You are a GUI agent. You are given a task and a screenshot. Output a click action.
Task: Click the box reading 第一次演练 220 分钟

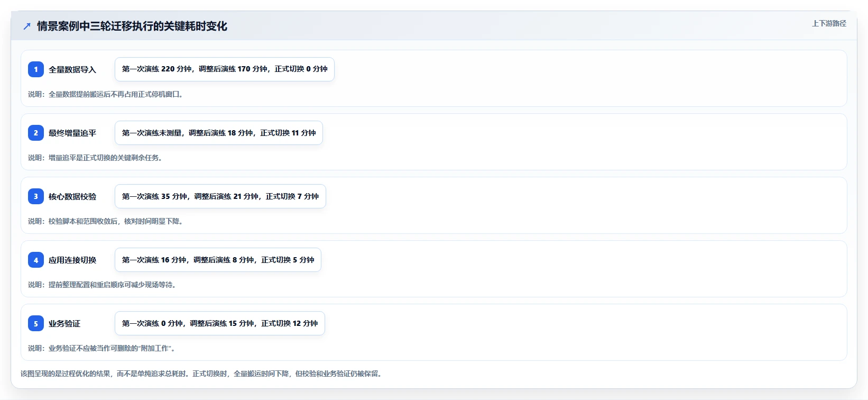click(x=225, y=69)
